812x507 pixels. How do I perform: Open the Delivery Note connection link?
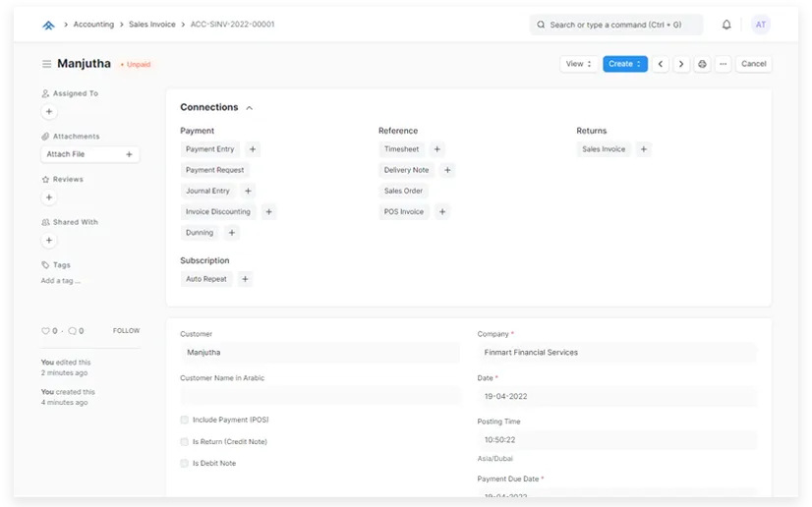(x=406, y=170)
